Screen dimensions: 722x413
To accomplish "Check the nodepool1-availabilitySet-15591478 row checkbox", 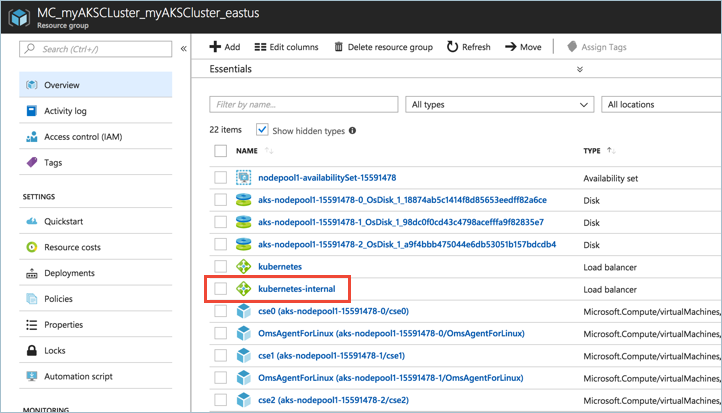I will 221,177.
